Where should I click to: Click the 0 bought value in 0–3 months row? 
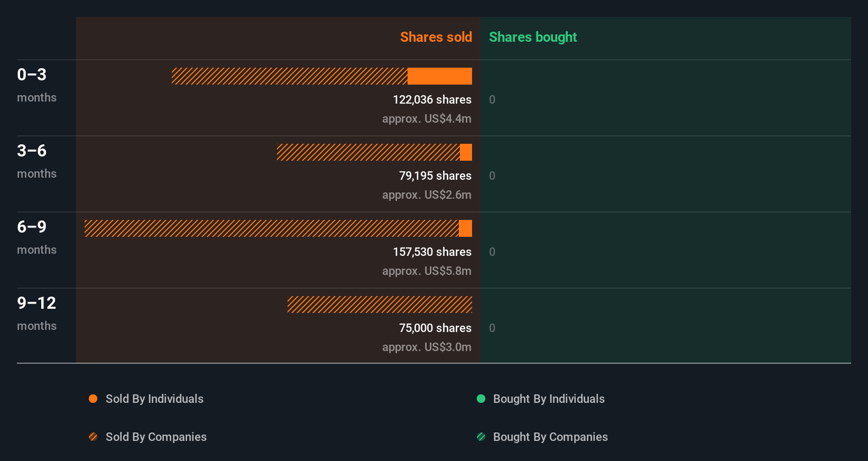point(492,99)
